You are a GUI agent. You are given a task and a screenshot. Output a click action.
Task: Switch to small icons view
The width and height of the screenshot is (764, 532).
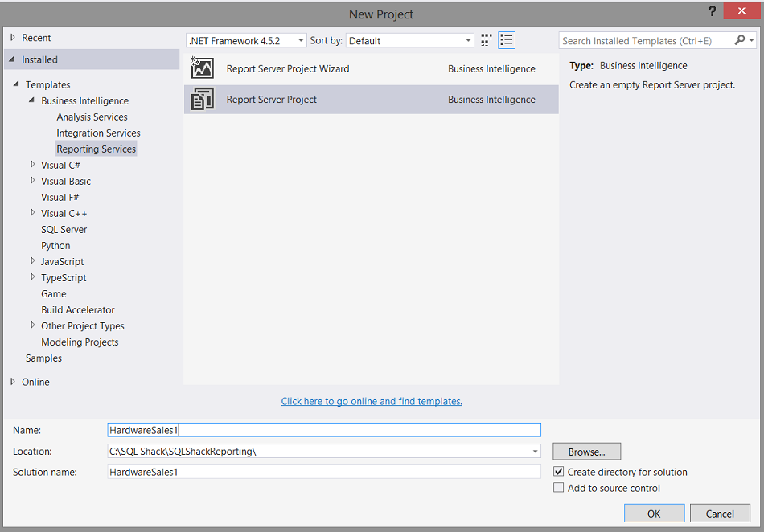[486, 40]
